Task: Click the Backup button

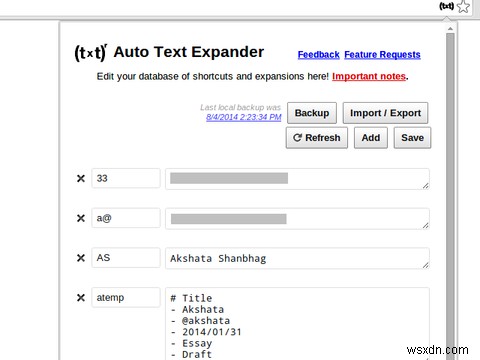Action: [x=312, y=113]
